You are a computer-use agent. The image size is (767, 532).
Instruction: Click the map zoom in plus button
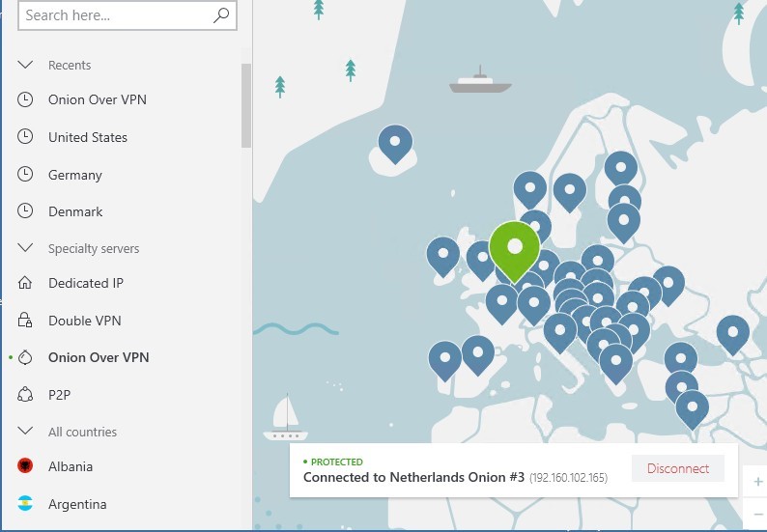pos(758,482)
